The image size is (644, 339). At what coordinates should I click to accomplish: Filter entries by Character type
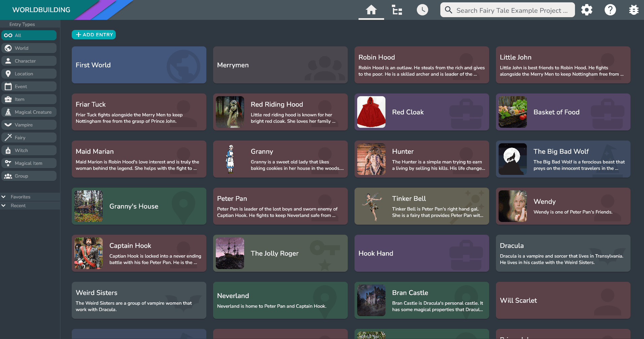coord(29,61)
